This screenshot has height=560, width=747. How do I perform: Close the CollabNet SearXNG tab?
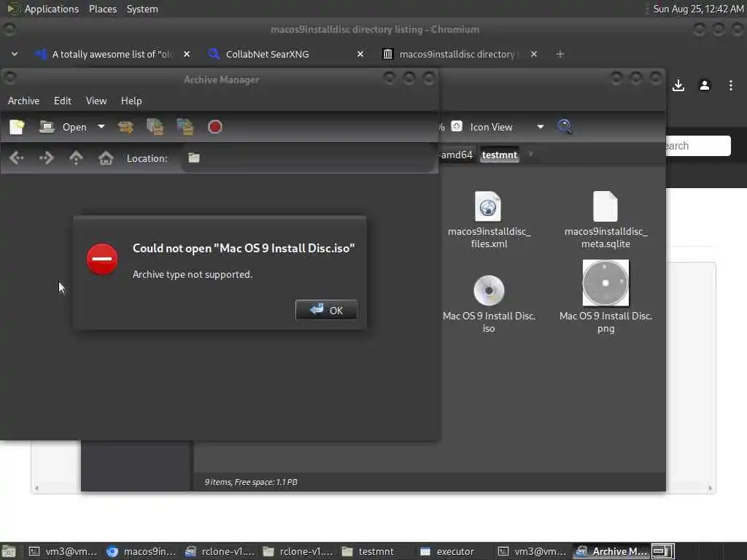click(x=360, y=54)
